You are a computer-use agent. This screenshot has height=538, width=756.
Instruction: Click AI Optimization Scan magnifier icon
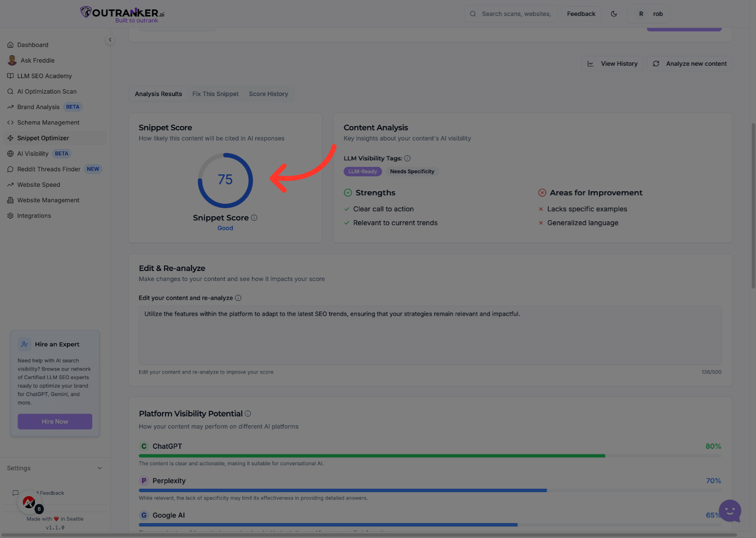pos(10,92)
